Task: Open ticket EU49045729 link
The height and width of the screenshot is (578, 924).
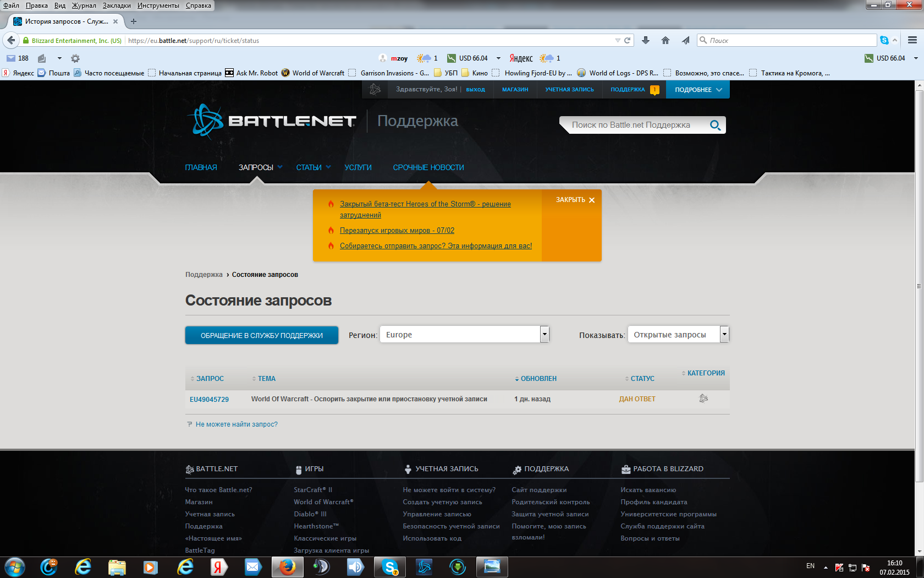Action: click(x=209, y=400)
